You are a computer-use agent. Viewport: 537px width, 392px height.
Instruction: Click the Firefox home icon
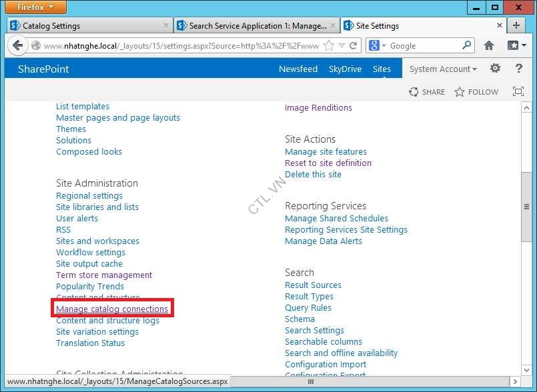[x=489, y=46]
